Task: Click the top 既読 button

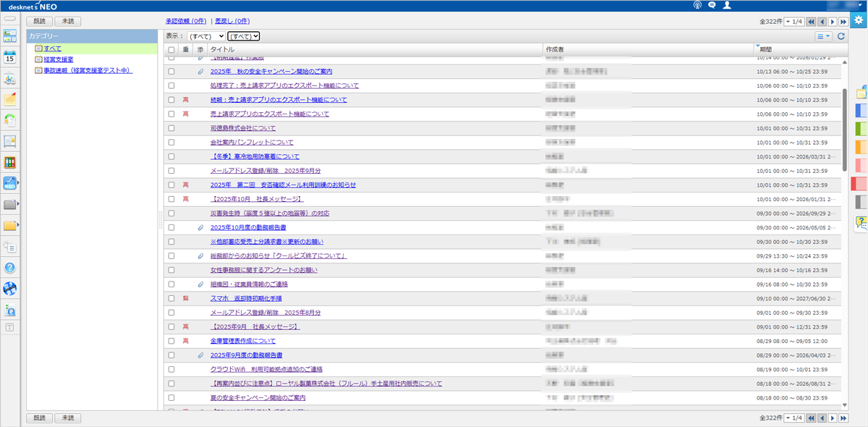Action: [39, 22]
